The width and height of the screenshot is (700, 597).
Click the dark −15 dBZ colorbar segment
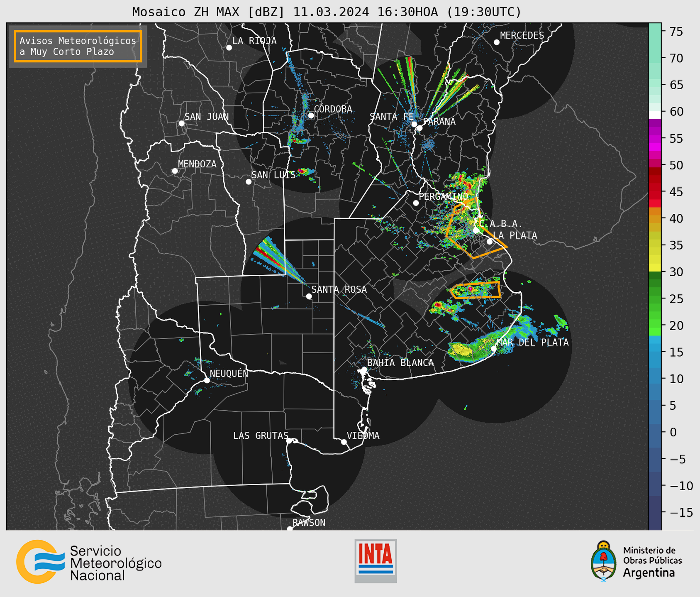click(x=655, y=512)
